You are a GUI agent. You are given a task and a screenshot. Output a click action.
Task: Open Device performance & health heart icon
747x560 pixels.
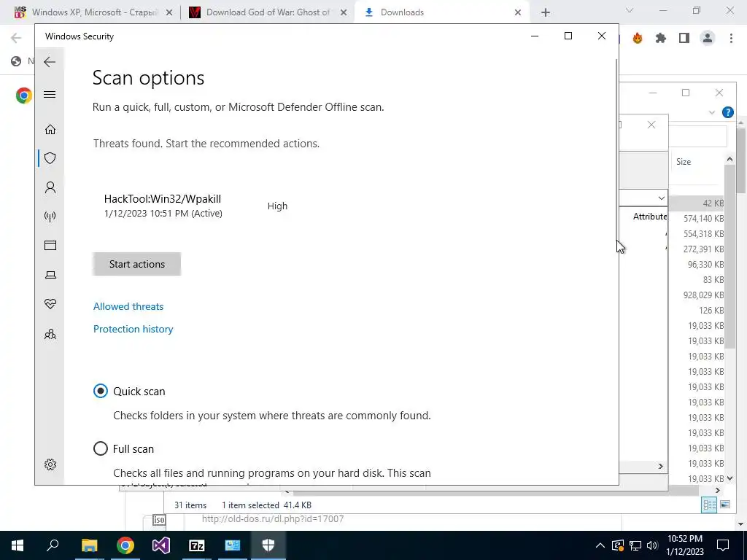coord(50,304)
